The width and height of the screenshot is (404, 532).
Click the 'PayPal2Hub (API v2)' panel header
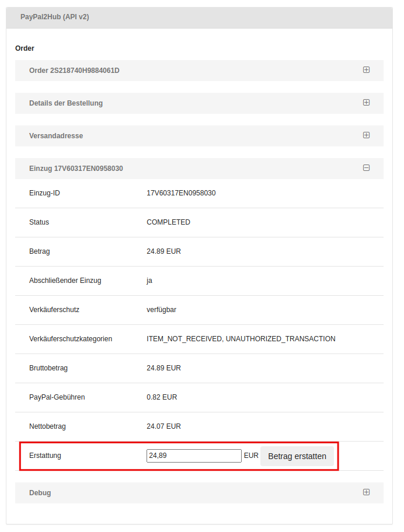click(55, 17)
